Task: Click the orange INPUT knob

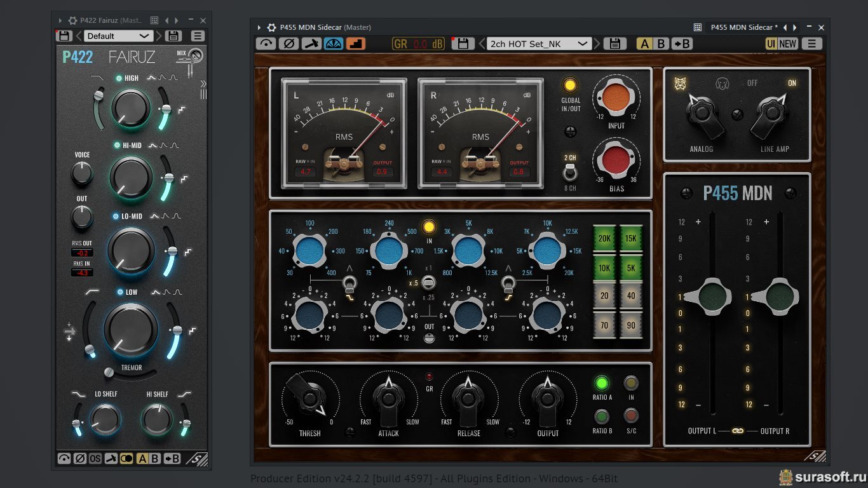Action: [x=615, y=97]
